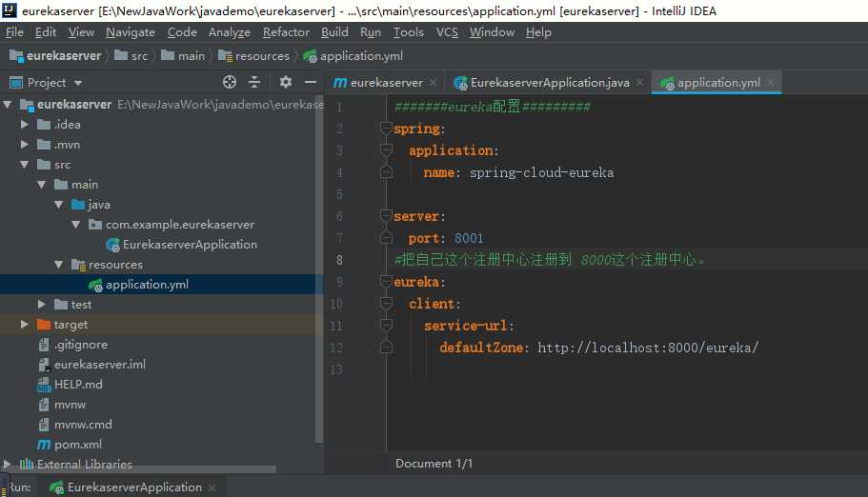Toggle fold marker next to 'server:' line
This screenshot has width=868, height=497.
pyautogui.click(x=386, y=217)
